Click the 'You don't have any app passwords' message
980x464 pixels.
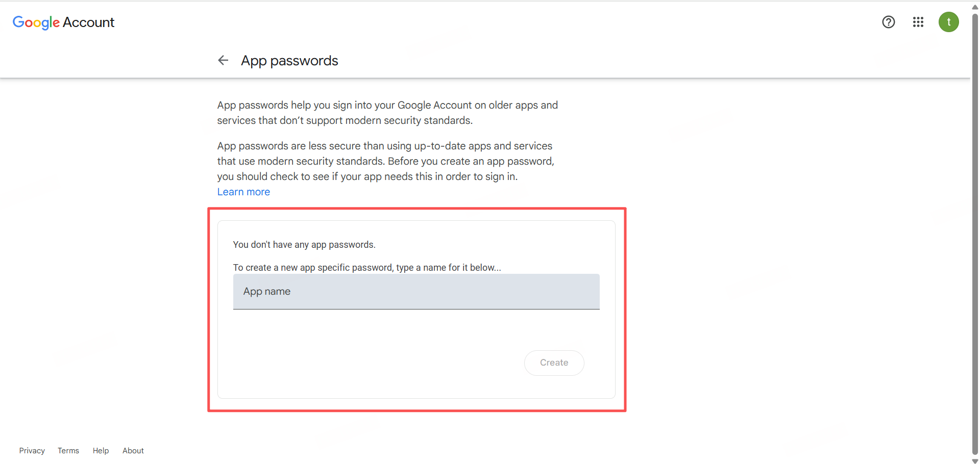point(304,245)
